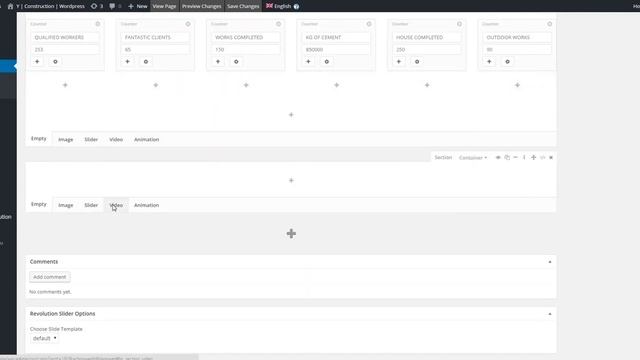This screenshot has height=360, width=640.
Task: Add element inside the empty section
Action: pyautogui.click(x=291, y=180)
